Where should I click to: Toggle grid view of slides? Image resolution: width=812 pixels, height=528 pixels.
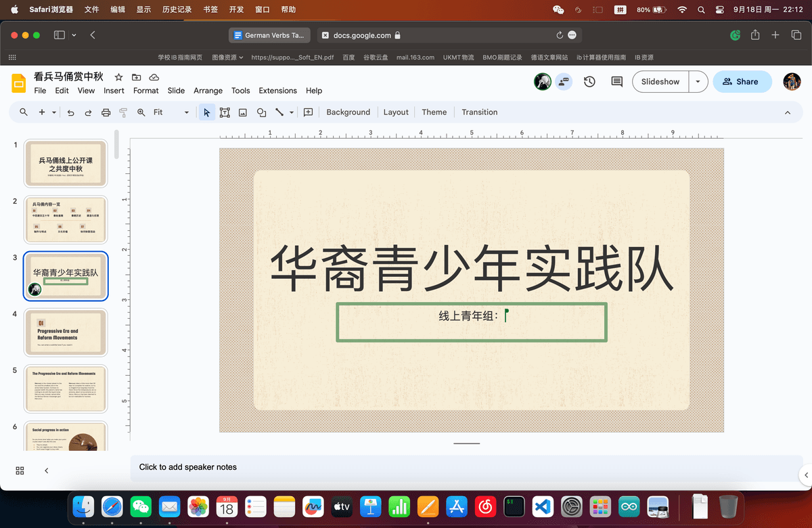click(x=20, y=470)
